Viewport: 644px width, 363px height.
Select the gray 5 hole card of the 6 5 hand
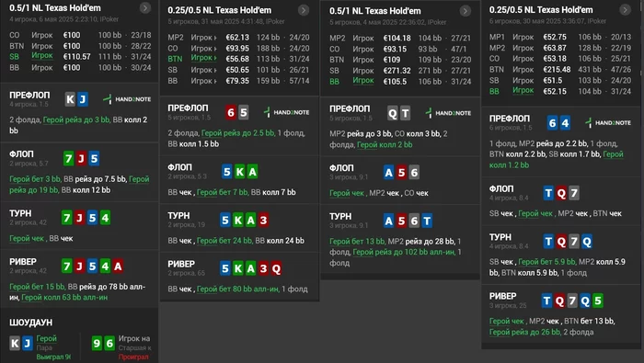coord(243,112)
